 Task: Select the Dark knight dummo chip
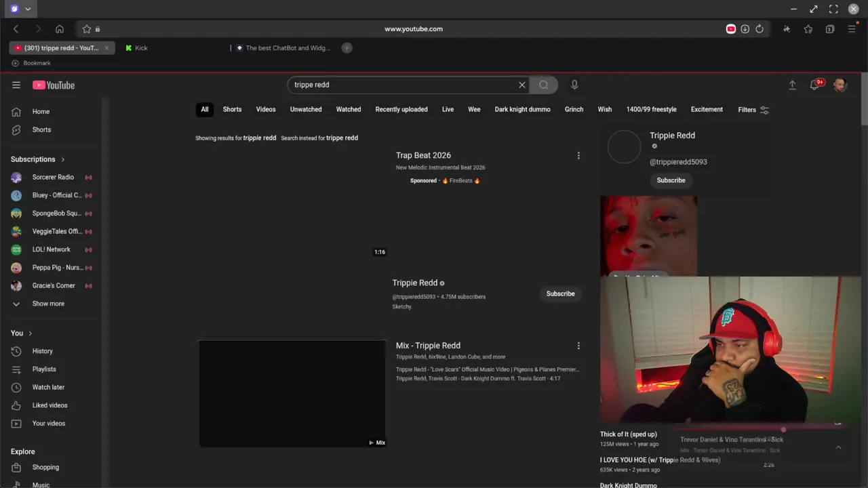point(522,109)
